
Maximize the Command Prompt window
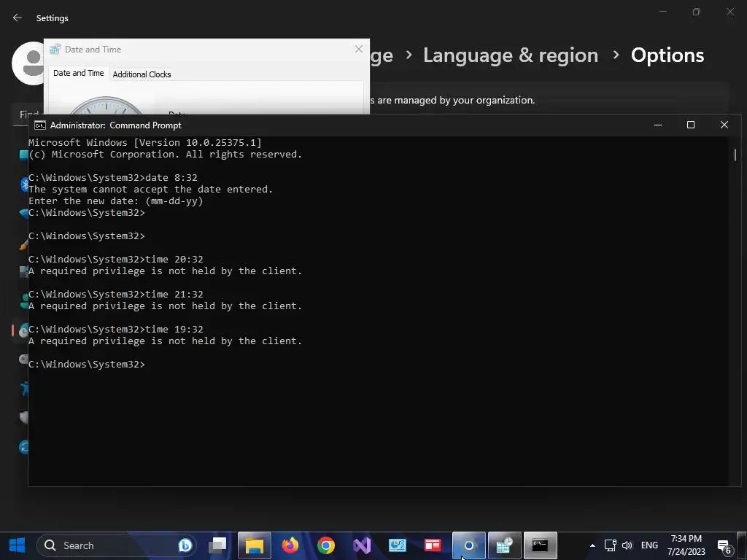691,125
